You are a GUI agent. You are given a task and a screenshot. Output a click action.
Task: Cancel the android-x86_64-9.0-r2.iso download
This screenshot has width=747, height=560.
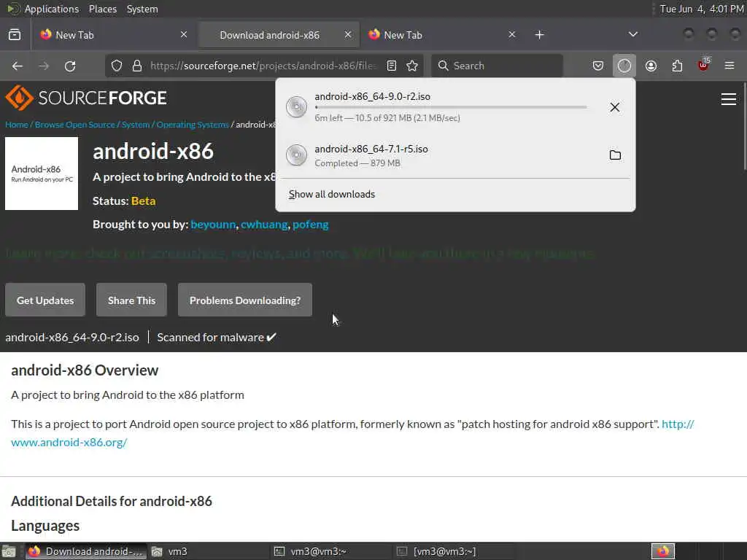coord(614,107)
